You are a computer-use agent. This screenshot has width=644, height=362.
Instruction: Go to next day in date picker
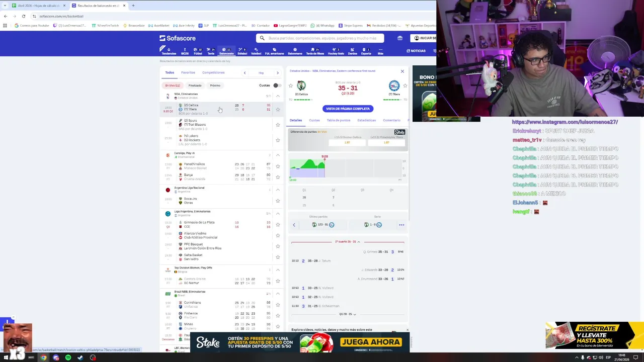click(x=277, y=73)
